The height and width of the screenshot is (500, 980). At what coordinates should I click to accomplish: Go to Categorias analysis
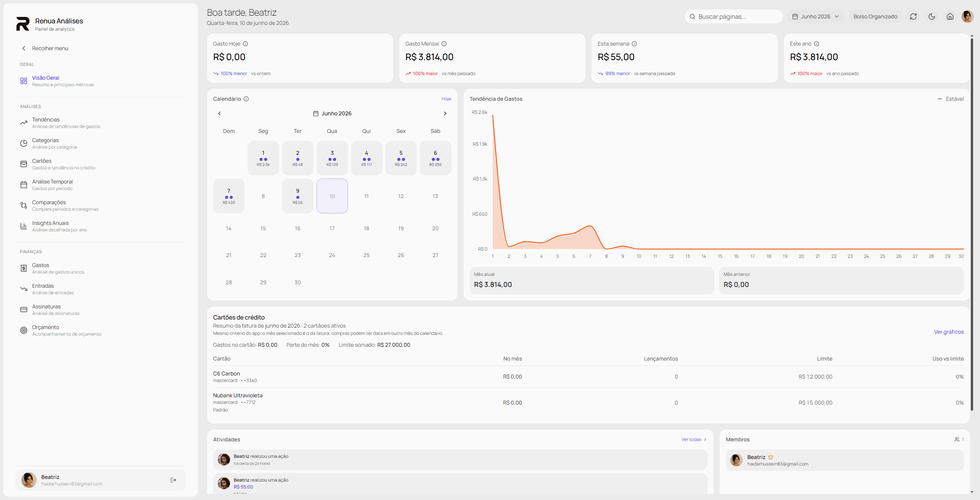coord(100,143)
